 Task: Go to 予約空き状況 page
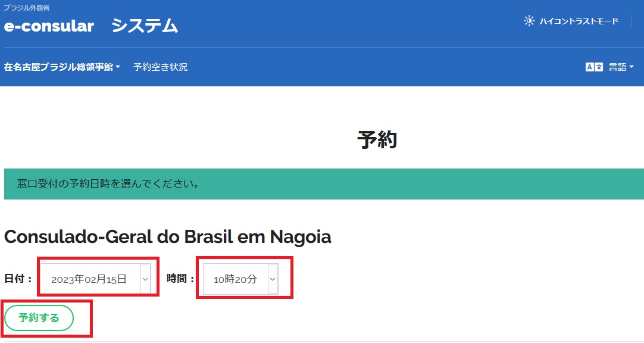click(160, 67)
